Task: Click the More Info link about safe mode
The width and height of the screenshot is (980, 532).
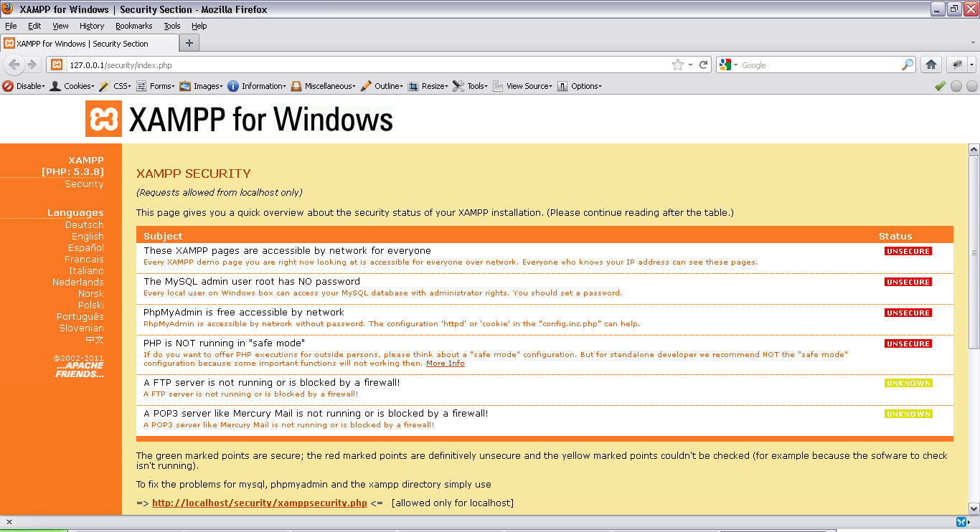Action: coord(443,363)
